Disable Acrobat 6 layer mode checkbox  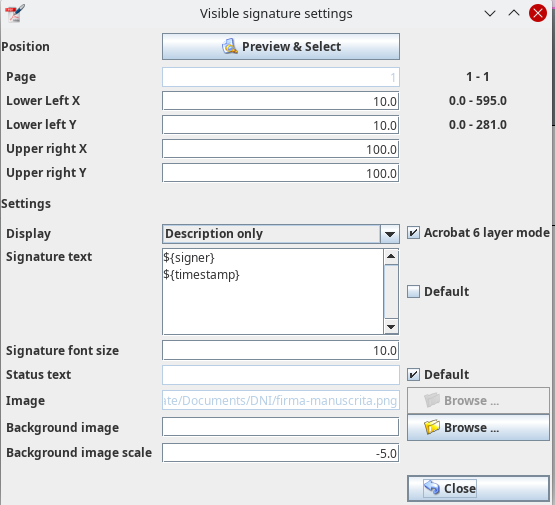[413, 233]
